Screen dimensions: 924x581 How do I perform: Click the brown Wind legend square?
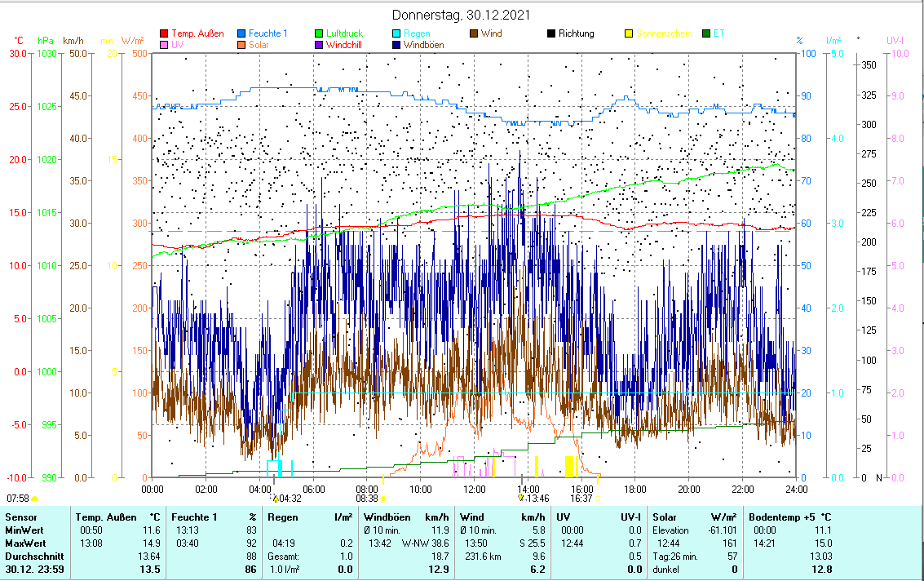pyautogui.click(x=475, y=34)
